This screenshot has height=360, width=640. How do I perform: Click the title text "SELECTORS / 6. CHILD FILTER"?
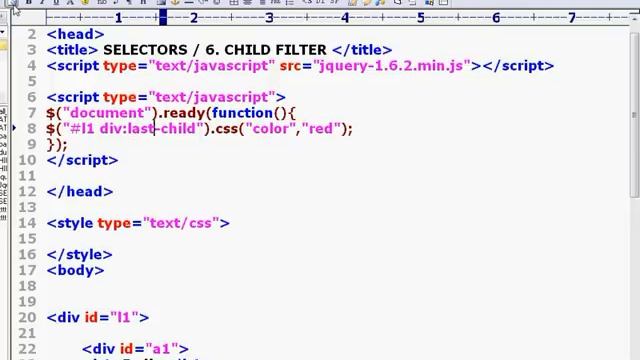click(215, 50)
